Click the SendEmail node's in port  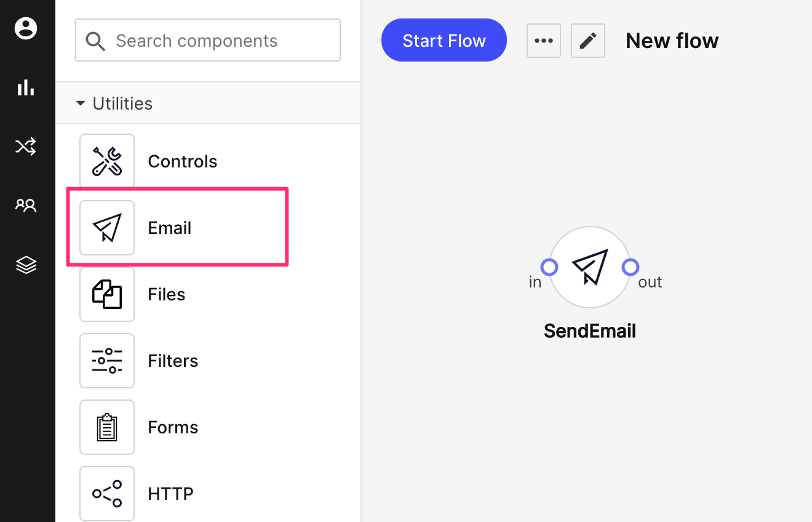point(549,267)
